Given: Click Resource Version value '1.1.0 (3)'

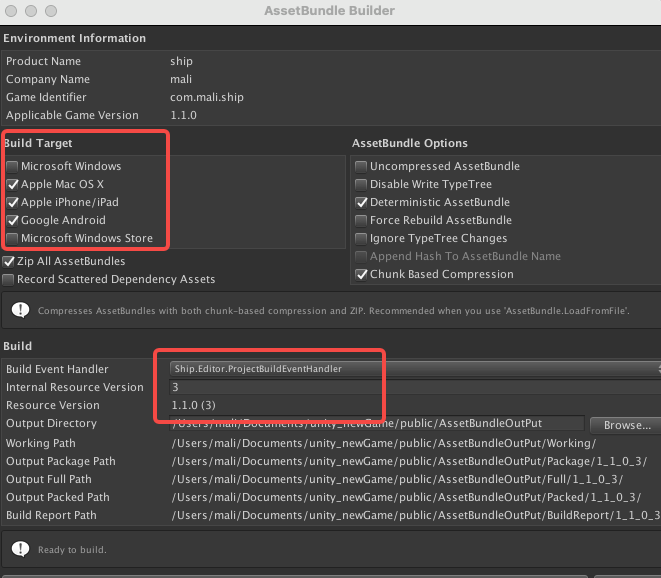Looking at the screenshot, I should click(x=193, y=405).
